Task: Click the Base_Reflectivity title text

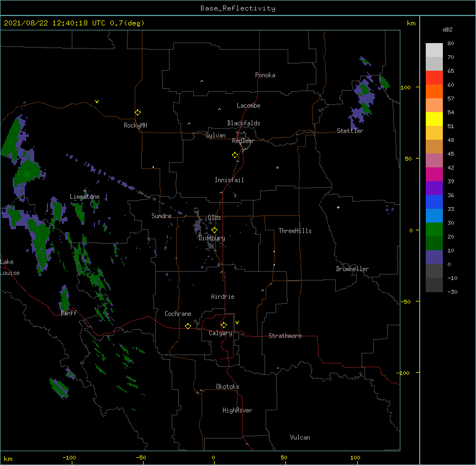Action: [238, 8]
